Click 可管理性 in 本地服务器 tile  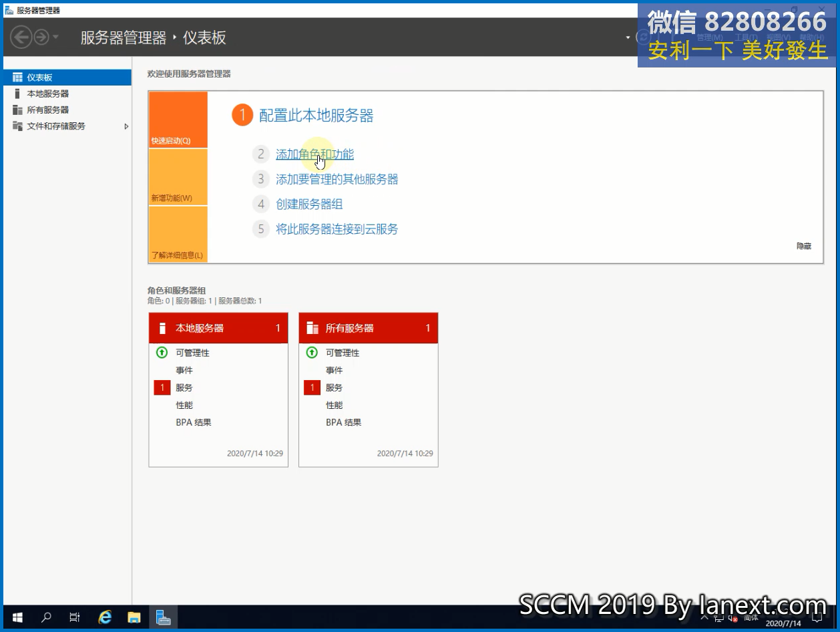click(192, 353)
